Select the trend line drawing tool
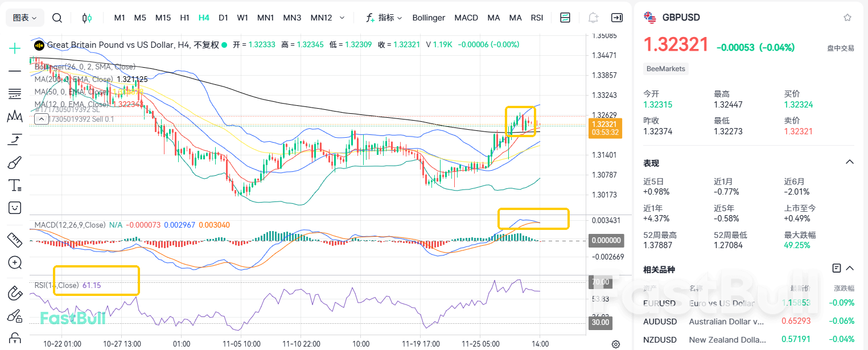 (x=14, y=71)
